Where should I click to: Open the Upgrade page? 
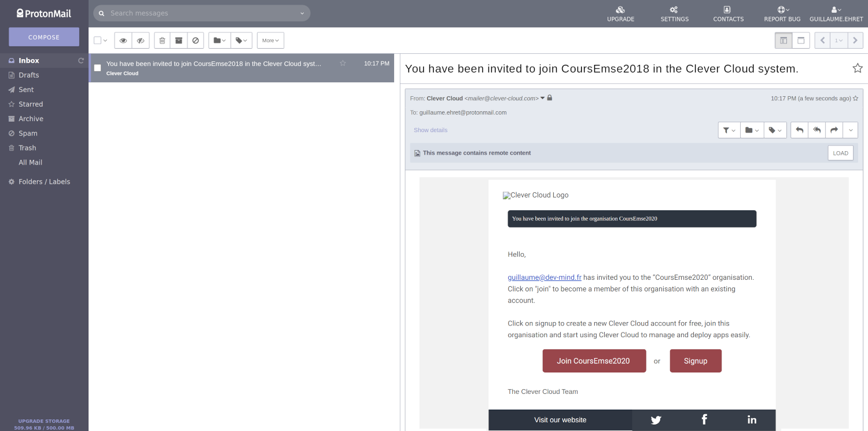tap(620, 14)
